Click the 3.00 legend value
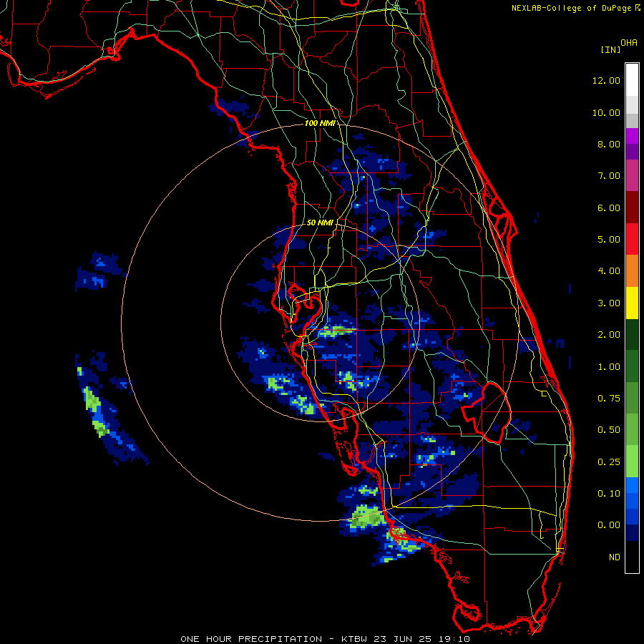The width and height of the screenshot is (644, 644). point(609,303)
